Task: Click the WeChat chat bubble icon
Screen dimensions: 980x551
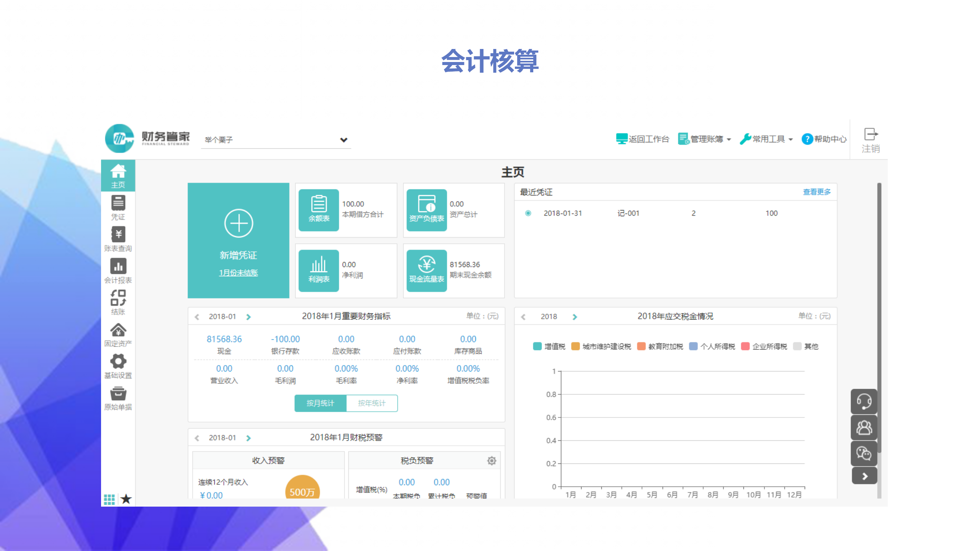Action: [x=864, y=453]
